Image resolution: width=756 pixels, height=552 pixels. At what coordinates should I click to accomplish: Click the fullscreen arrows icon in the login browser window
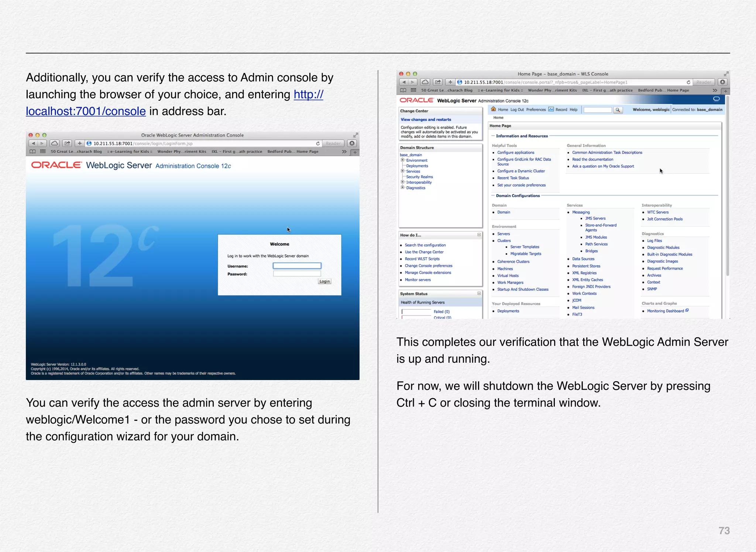pos(355,135)
